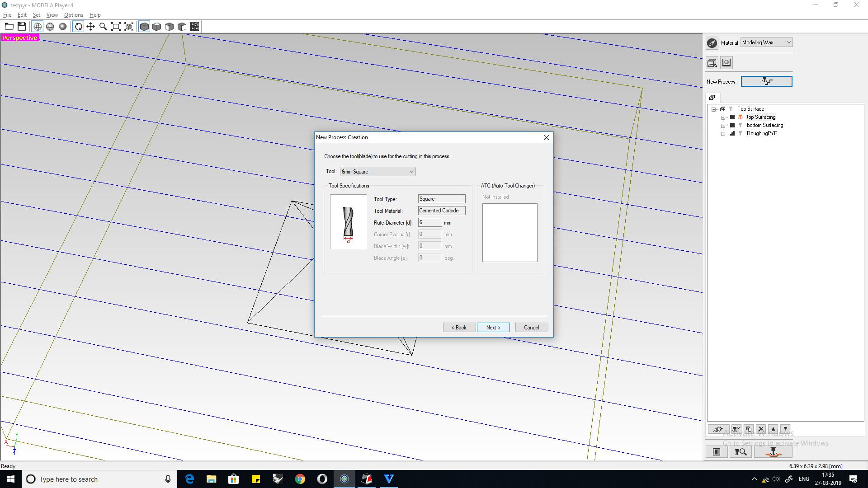Click the Flute Diameter input field

point(429,222)
